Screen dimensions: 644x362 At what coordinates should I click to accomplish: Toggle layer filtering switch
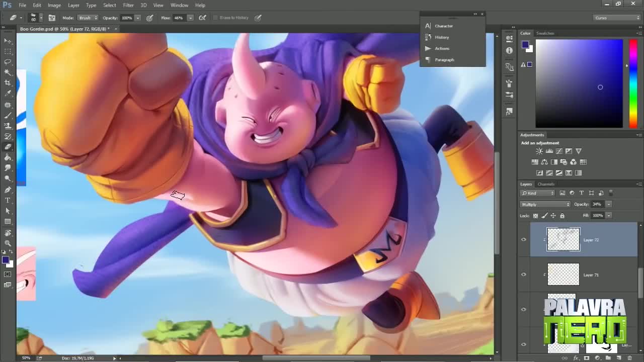(x=611, y=193)
